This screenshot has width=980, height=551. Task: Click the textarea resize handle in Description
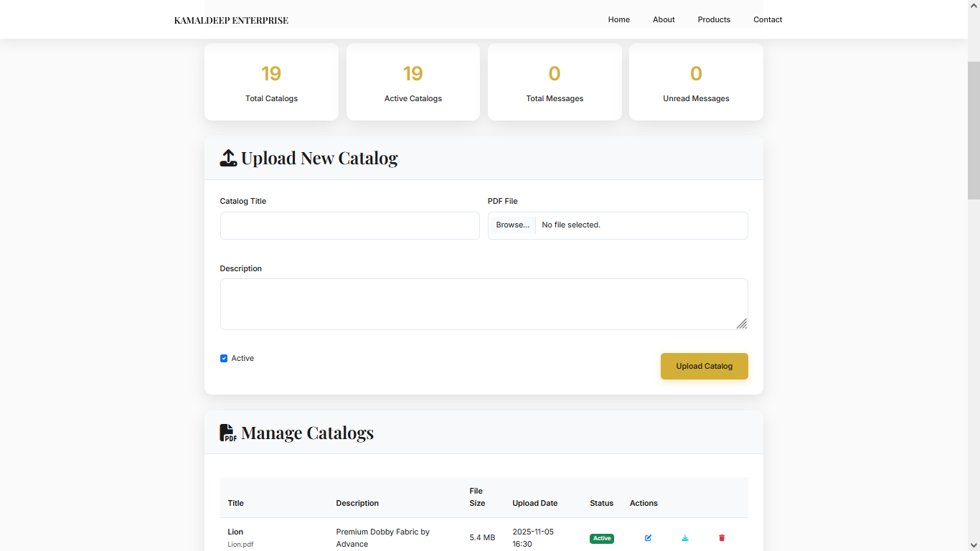[x=742, y=324]
